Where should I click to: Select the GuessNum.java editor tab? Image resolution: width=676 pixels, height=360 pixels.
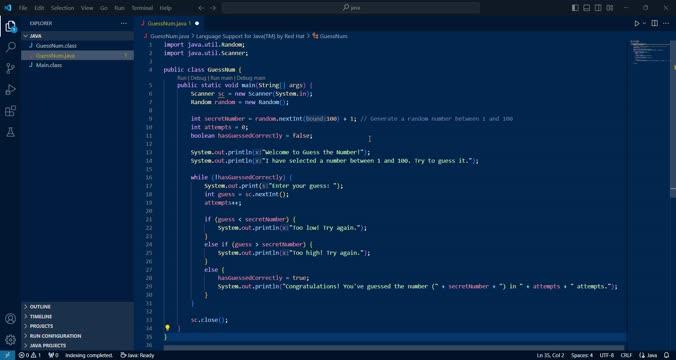(169, 23)
